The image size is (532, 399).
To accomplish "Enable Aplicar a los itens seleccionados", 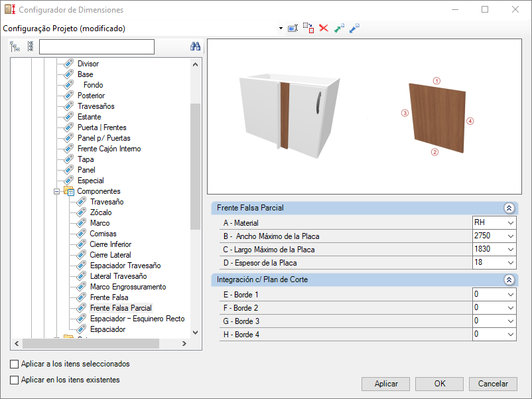I will pos(14,364).
